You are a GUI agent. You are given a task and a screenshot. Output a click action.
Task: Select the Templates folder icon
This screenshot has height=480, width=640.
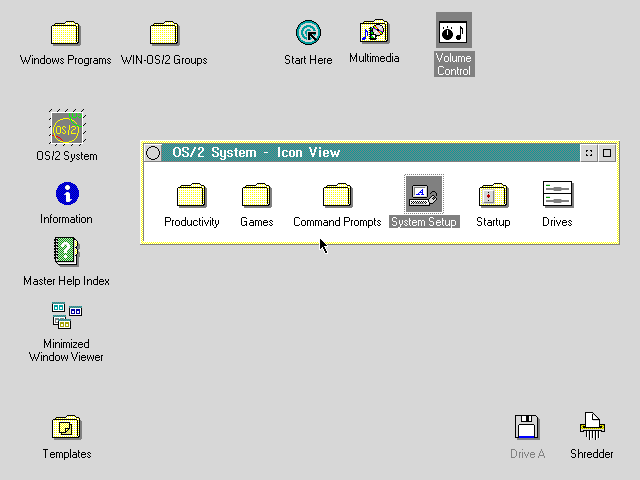(x=67, y=427)
